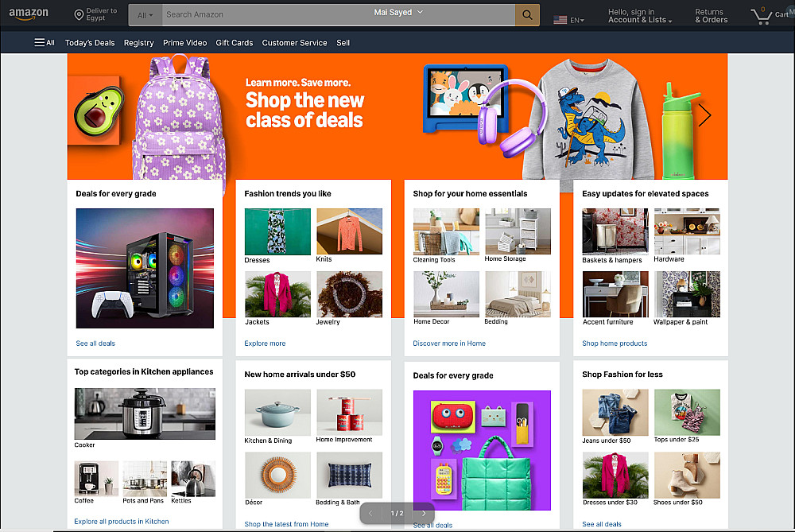Advance the banner with the right arrow
The height and width of the screenshot is (532, 795).
pyautogui.click(x=704, y=115)
